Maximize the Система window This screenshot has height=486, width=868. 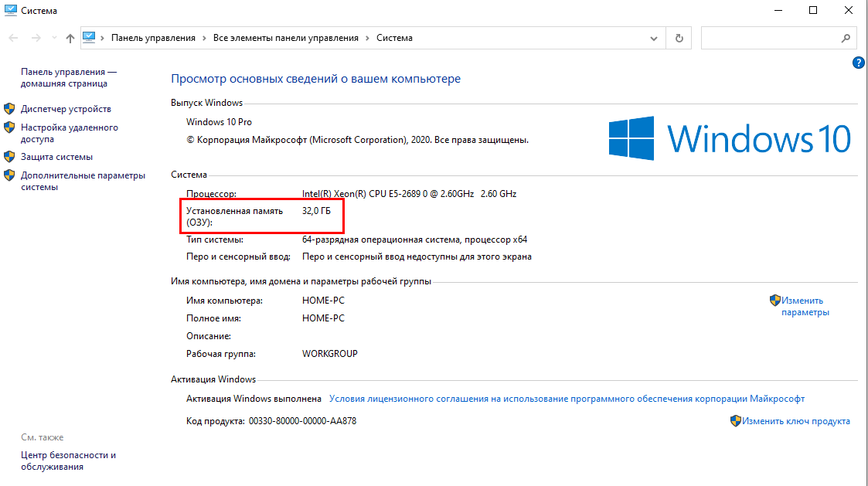click(812, 10)
